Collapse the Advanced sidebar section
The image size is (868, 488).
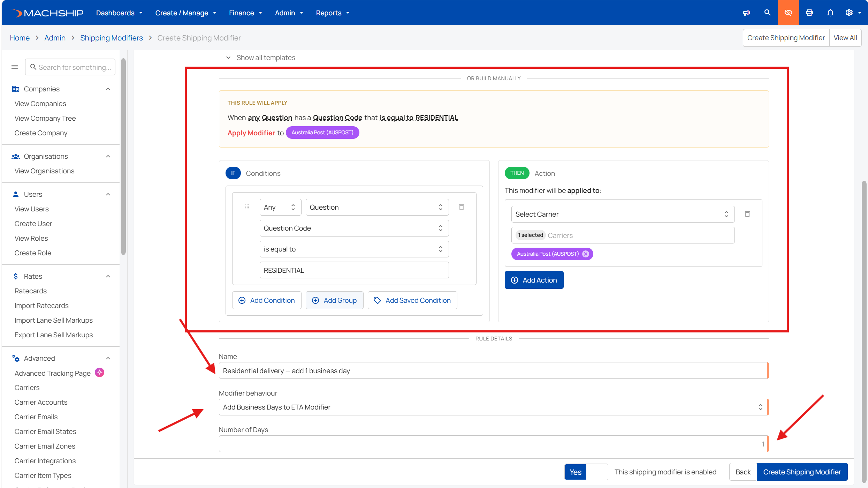(108, 358)
